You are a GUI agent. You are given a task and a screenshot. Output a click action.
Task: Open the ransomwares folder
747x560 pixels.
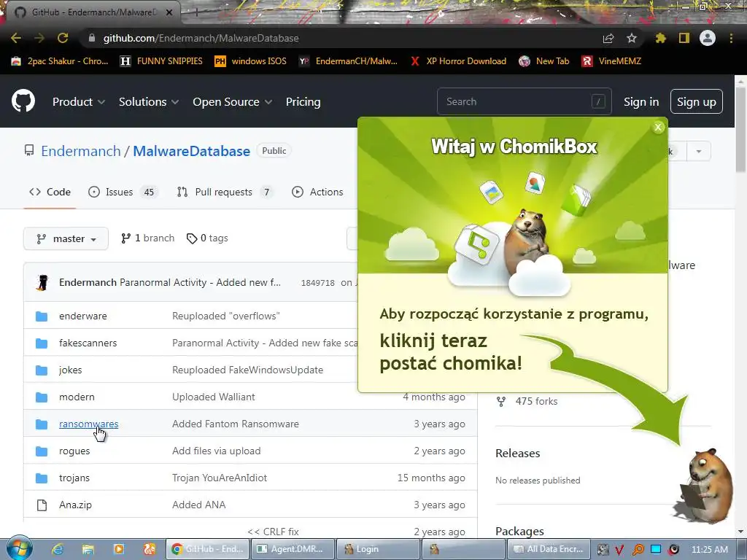pyautogui.click(x=88, y=424)
